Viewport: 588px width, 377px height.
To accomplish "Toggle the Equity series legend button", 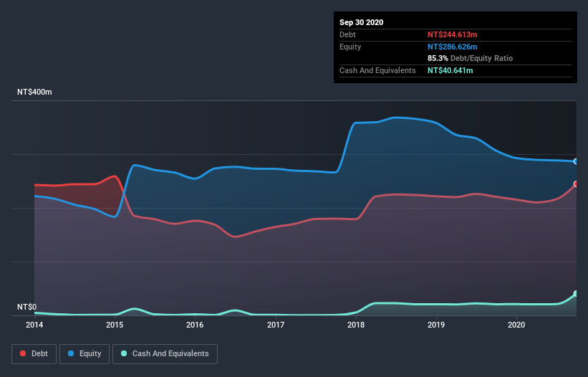I will (85, 354).
